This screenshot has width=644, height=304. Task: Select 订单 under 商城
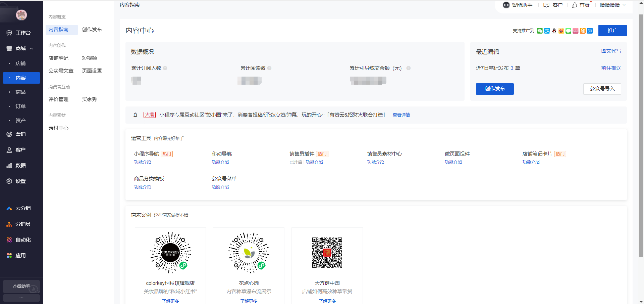tap(21, 106)
